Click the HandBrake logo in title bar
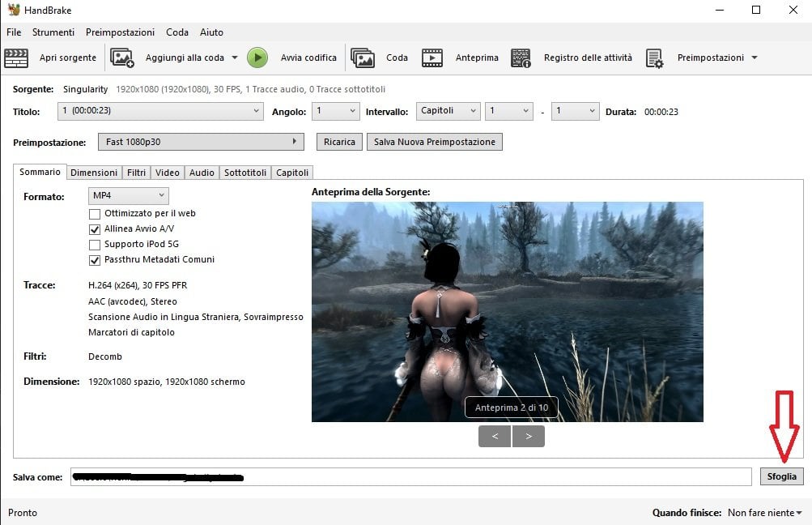This screenshot has width=812, height=525. 14,10
